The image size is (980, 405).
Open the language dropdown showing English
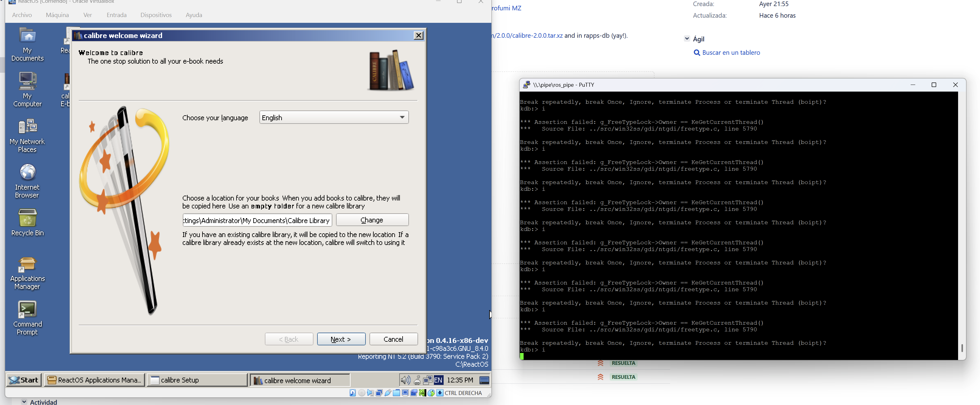(334, 117)
